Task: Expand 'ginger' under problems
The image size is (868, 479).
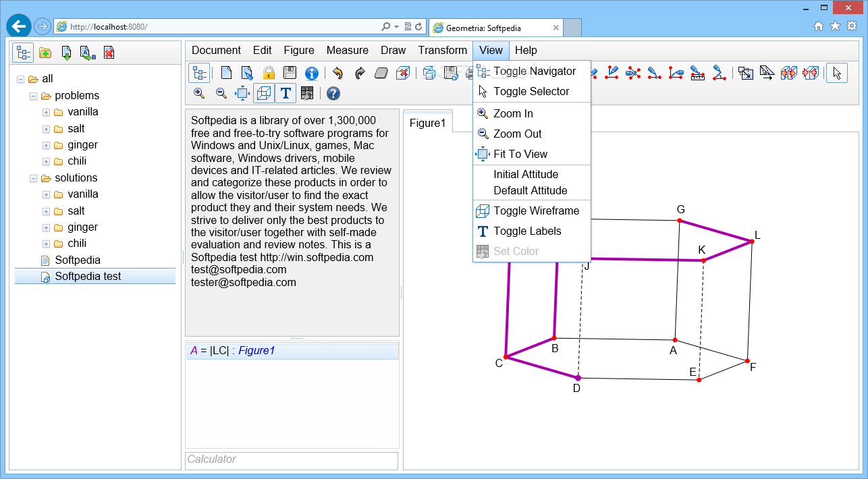Action: (x=46, y=145)
